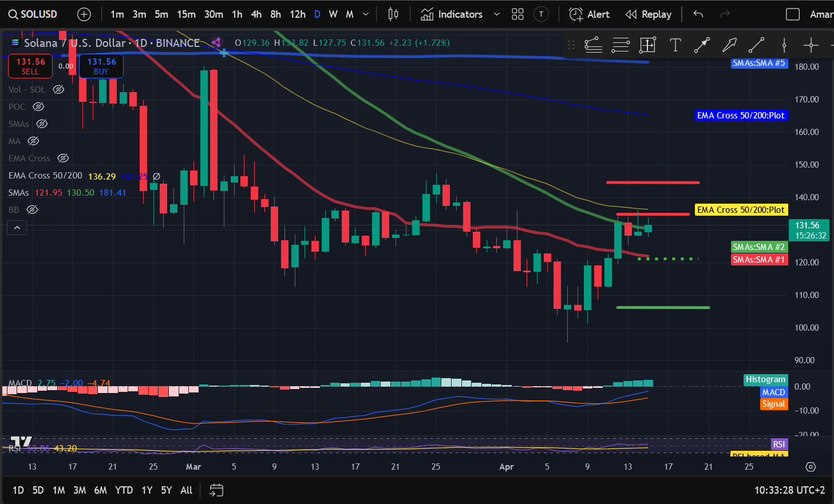Open the indicator templates dropdown chevron
The width and height of the screenshot is (834, 504).
pos(496,14)
